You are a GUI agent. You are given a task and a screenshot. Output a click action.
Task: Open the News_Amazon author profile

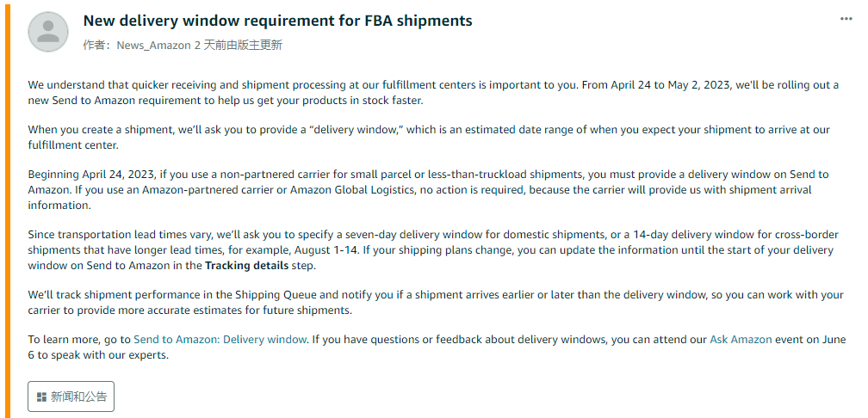tap(154, 46)
